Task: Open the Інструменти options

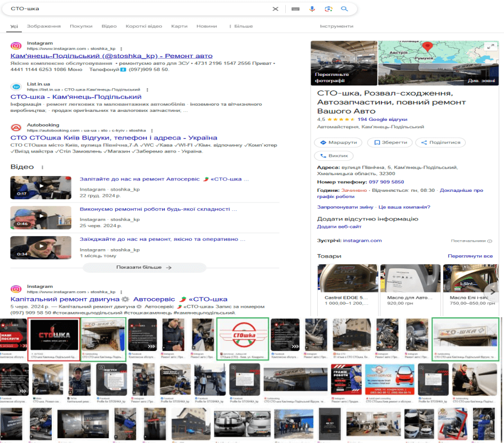Action: (336, 26)
